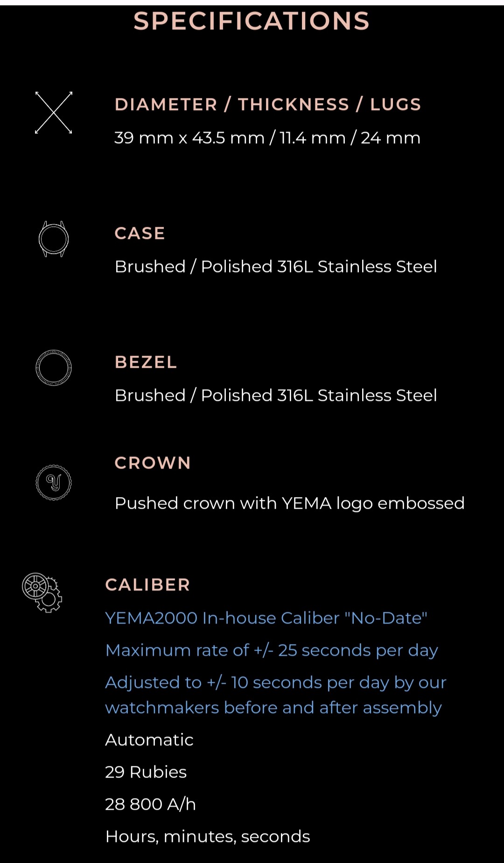Click the Hours, minutes, seconds text
Viewport: 504px width, 863px height.
click(x=208, y=836)
